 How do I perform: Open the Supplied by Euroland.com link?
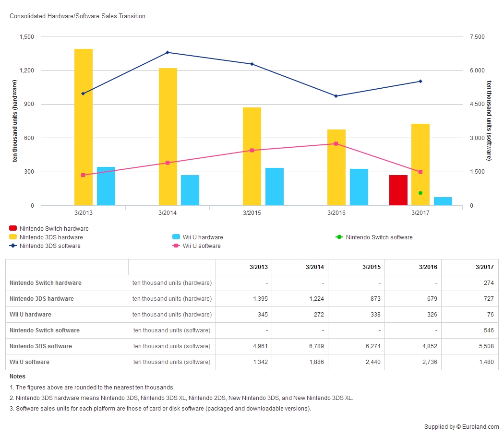pos(462,427)
